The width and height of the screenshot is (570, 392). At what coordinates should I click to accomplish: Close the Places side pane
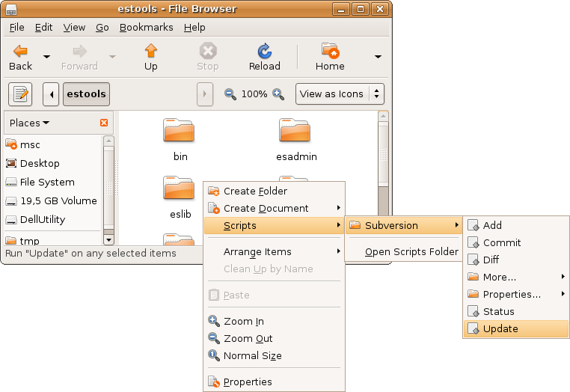(104, 123)
